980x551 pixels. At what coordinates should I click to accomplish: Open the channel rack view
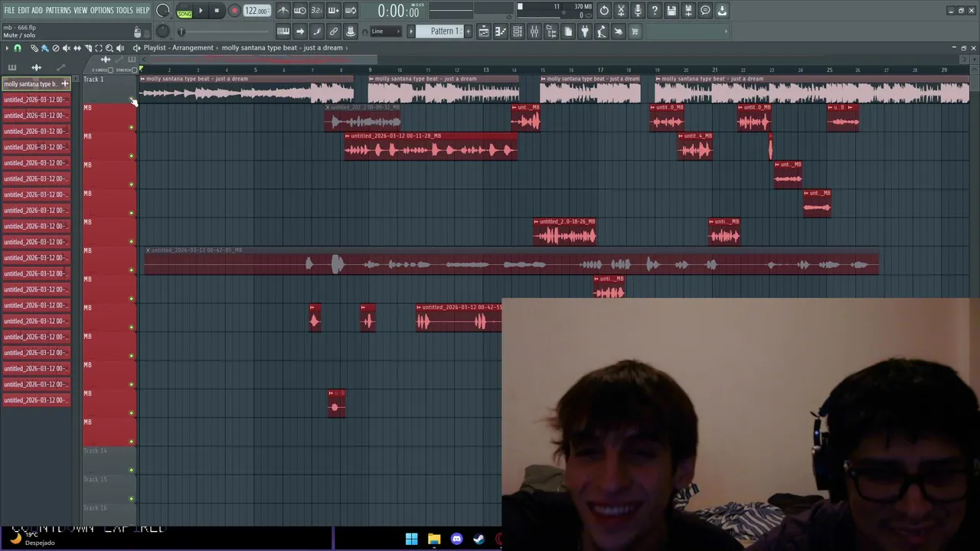518,31
